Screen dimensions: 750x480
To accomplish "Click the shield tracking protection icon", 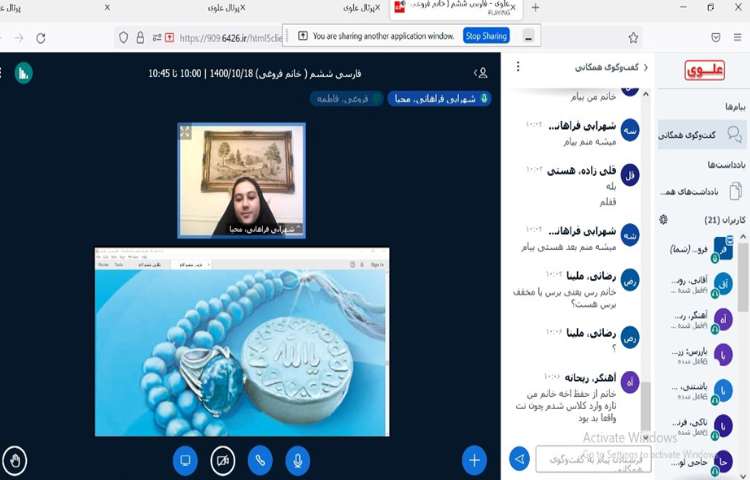I will point(123,37).
